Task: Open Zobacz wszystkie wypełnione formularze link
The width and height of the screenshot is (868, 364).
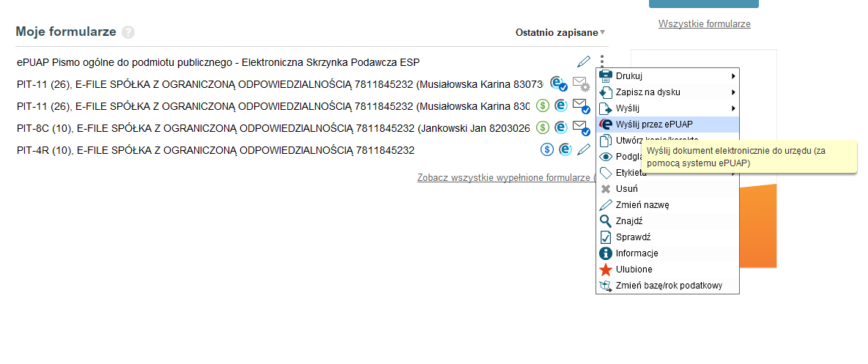Action: [x=506, y=177]
